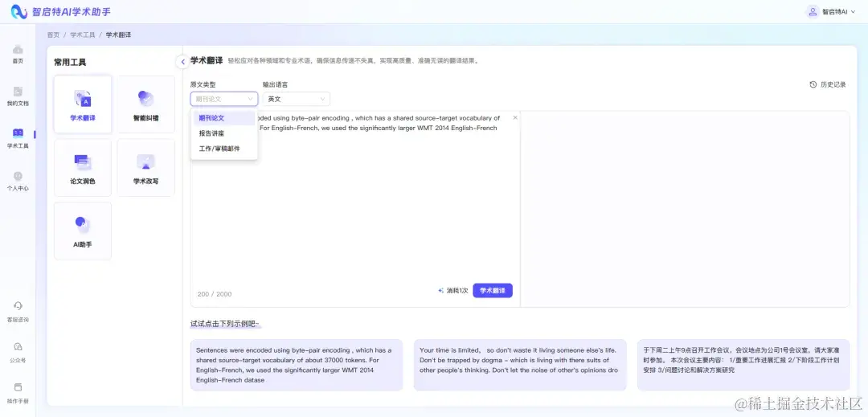The image size is (868, 417).
Task: Open 操作手册 in the sidebar
Action: pyautogui.click(x=18, y=393)
